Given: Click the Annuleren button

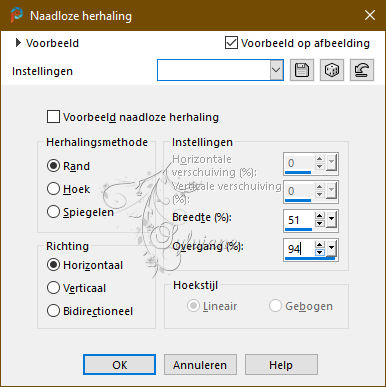Looking at the screenshot, I should tap(200, 365).
